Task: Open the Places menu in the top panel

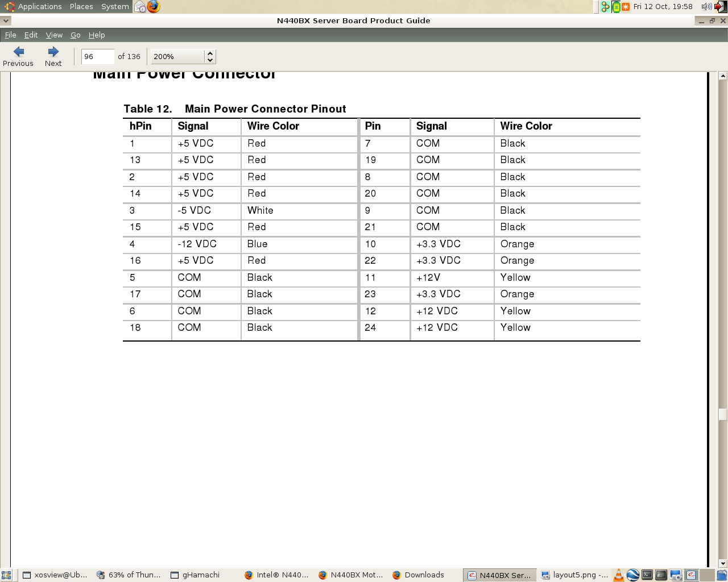Action: [81, 7]
